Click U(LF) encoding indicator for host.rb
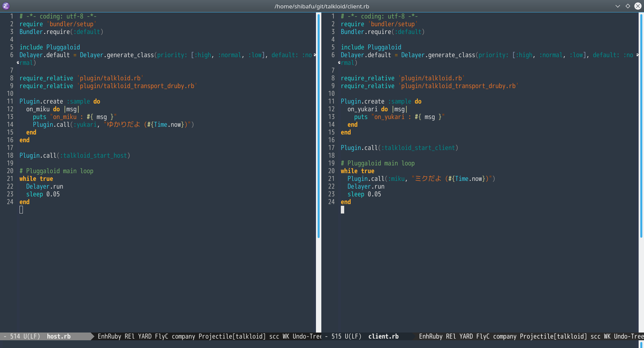 [31, 336]
